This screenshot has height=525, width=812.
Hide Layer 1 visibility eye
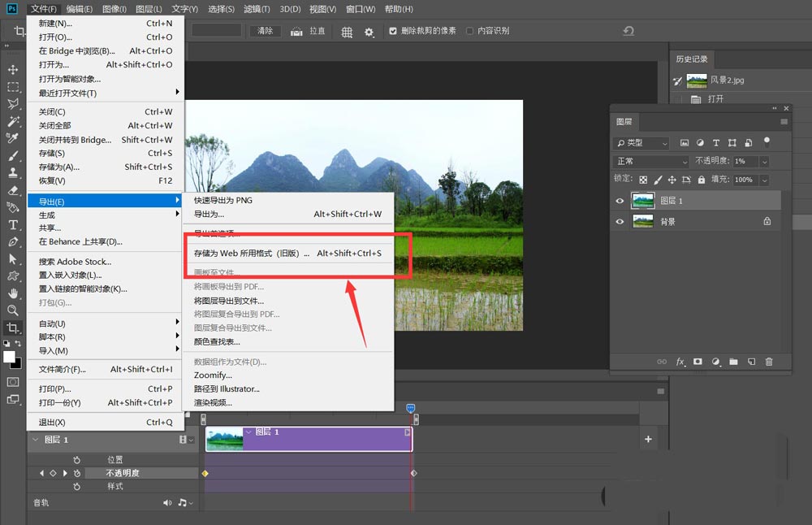click(620, 201)
